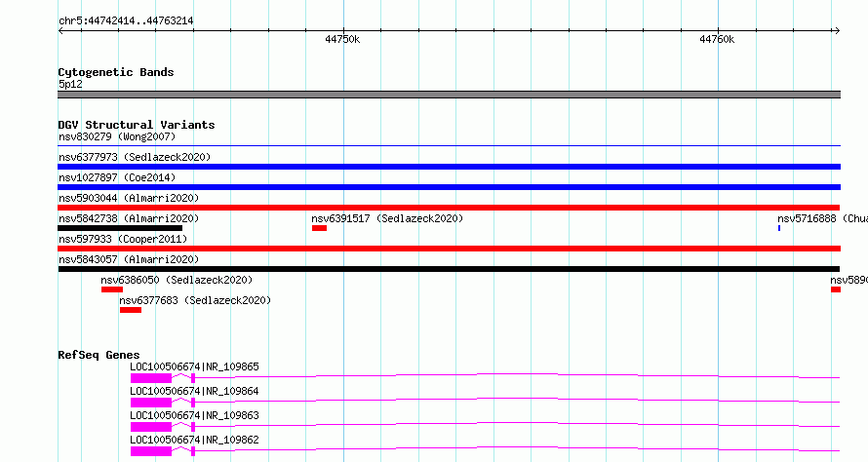Open variant nsv6377683 (Sedlazeck2020) label
Screen dimensions: 868x462
tap(195, 300)
